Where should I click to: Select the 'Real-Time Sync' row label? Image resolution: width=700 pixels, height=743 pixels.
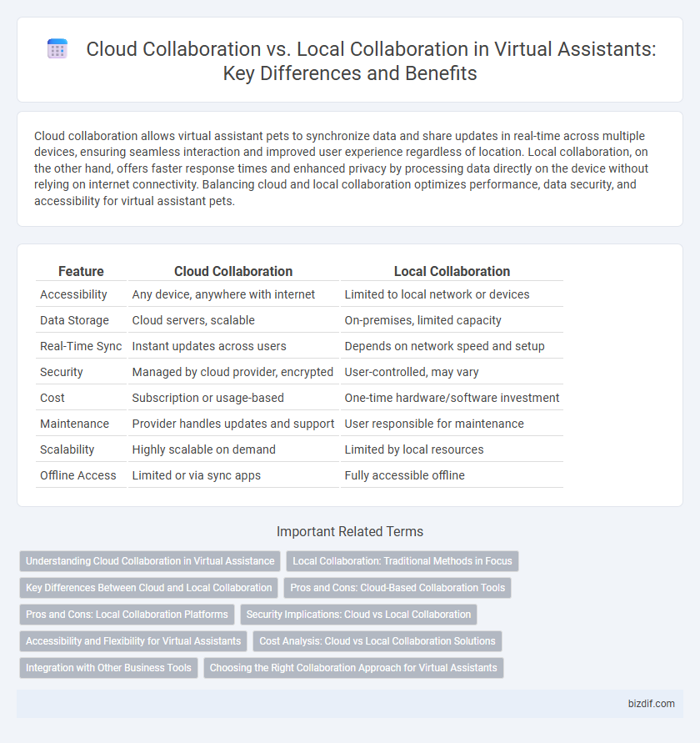coord(81,346)
